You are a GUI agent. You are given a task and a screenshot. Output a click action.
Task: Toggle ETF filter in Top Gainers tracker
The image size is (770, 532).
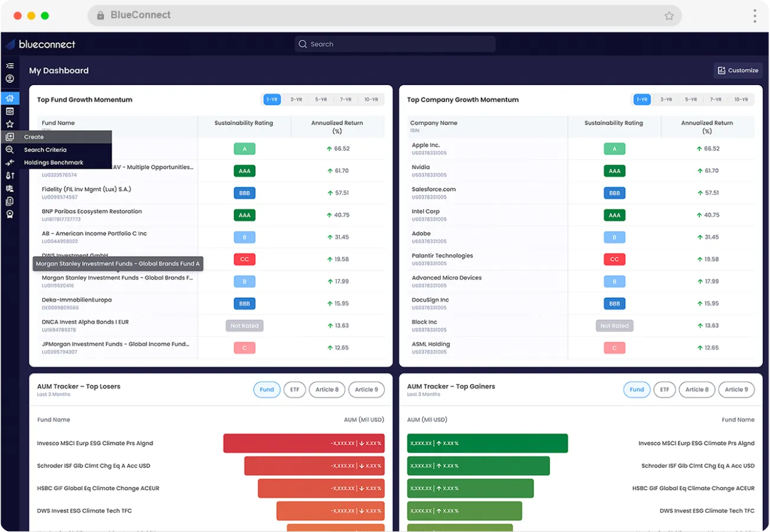(x=664, y=390)
